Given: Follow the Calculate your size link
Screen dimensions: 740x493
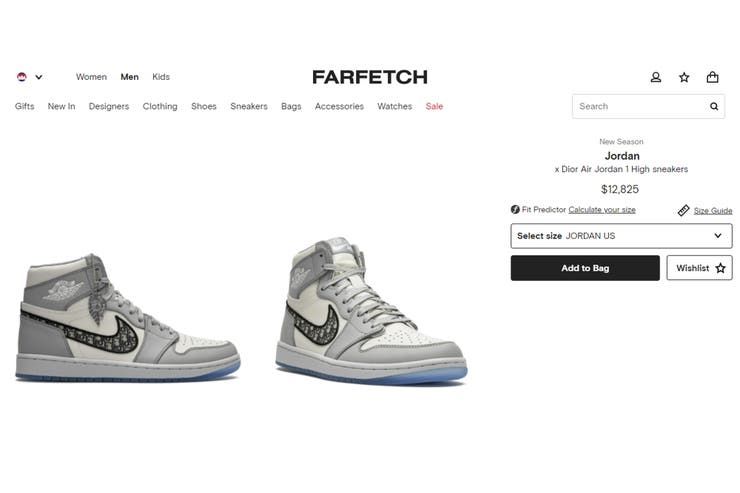Looking at the screenshot, I should pyautogui.click(x=602, y=209).
